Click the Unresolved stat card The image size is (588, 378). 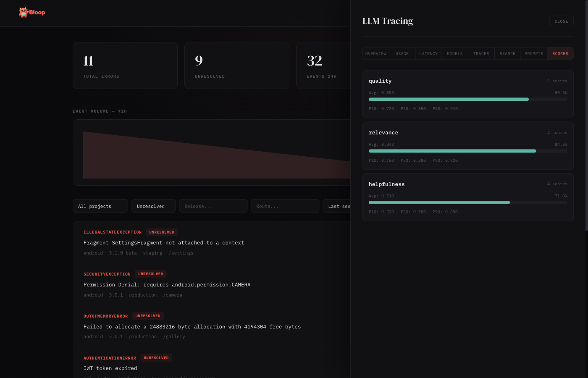pos(236,66)
